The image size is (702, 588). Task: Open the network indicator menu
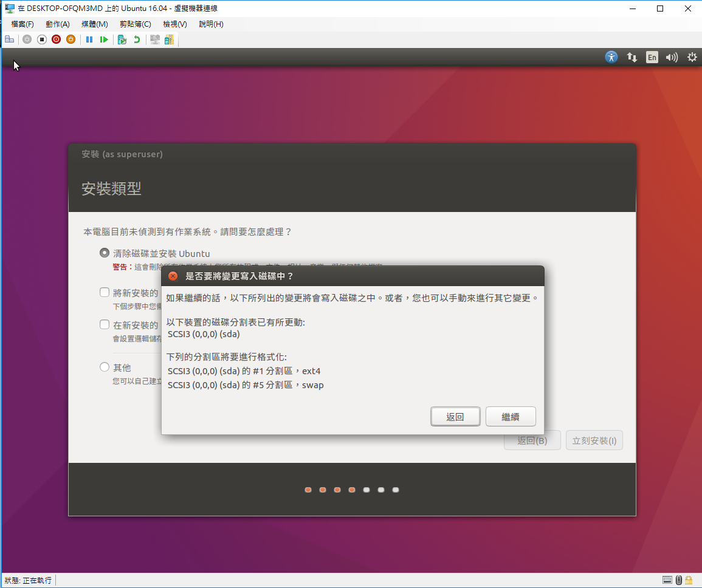click(631, 56)
